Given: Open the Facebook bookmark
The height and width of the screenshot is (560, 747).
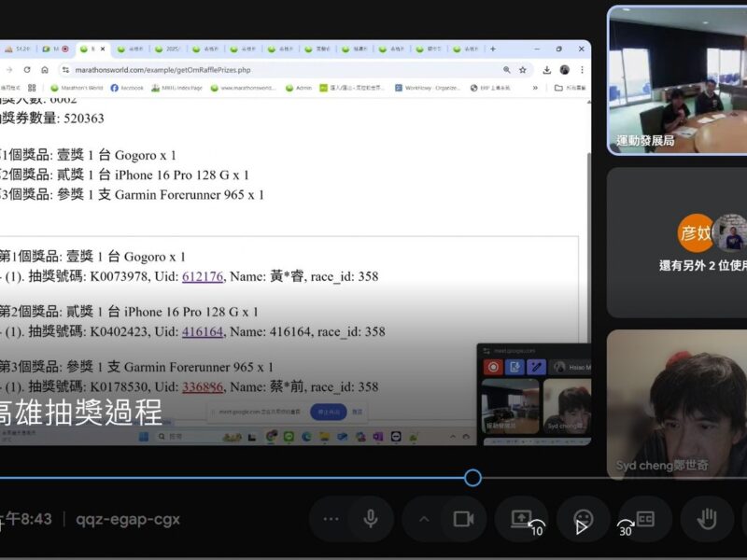Looking at the screenshot, I should click(127, 88).
